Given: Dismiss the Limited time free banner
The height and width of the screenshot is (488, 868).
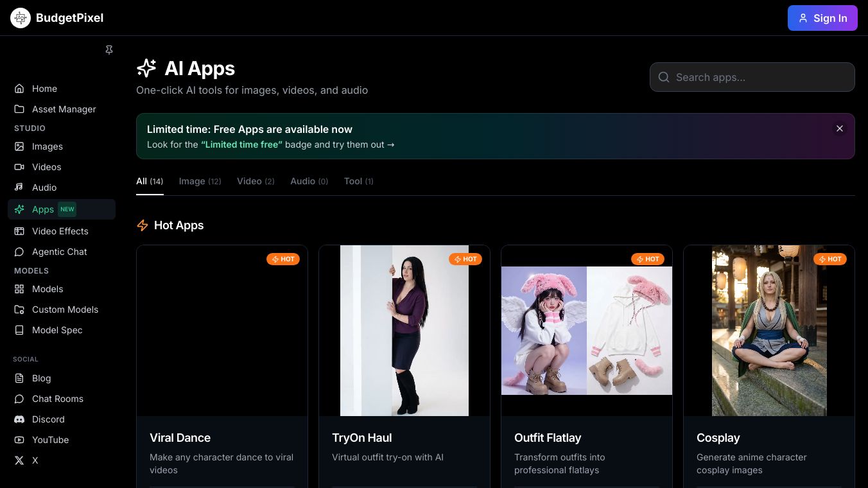Looking at the screenshot, I should [839, 128].
